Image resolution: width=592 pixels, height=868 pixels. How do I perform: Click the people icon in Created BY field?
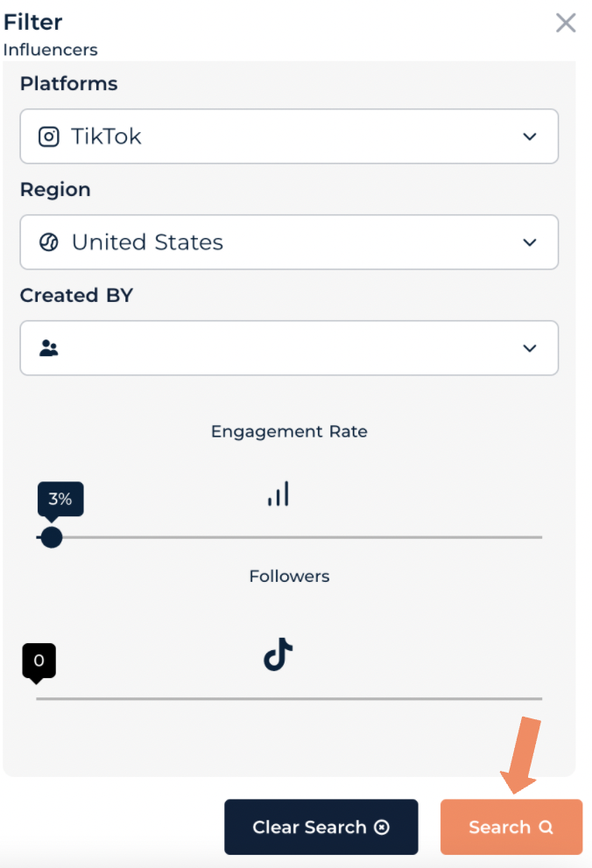pos(49,348)
